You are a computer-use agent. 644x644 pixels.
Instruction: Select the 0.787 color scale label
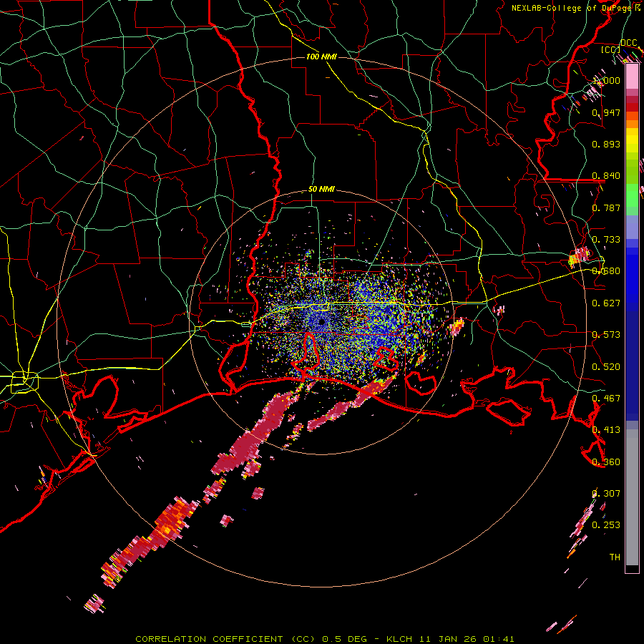click(x=606, y=208)
